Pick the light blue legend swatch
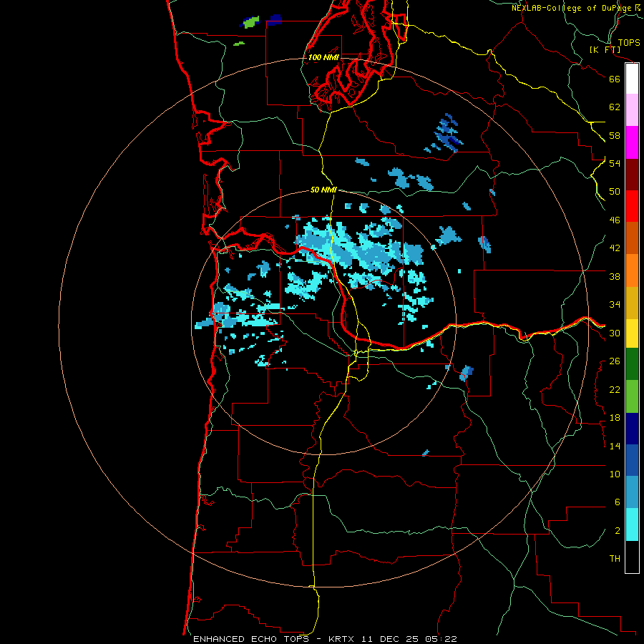This screenshot has width=644, height=644. tap(632, 492)
